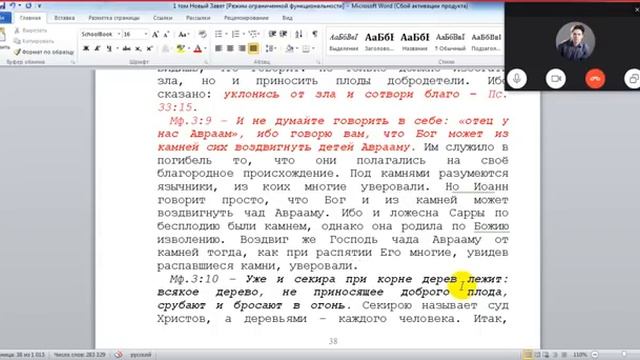Apply the Выделение style
This screenshot has width=640, height=360.
tap(344, 42)
